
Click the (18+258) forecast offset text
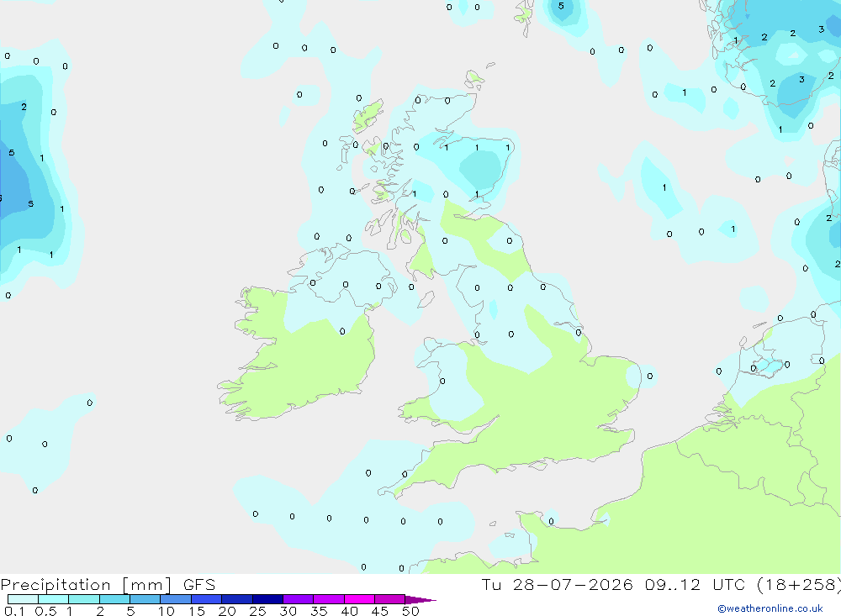[799, 585]
